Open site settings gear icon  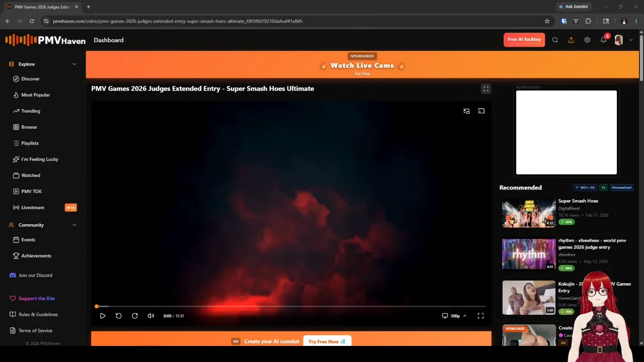tap(587, 40)
